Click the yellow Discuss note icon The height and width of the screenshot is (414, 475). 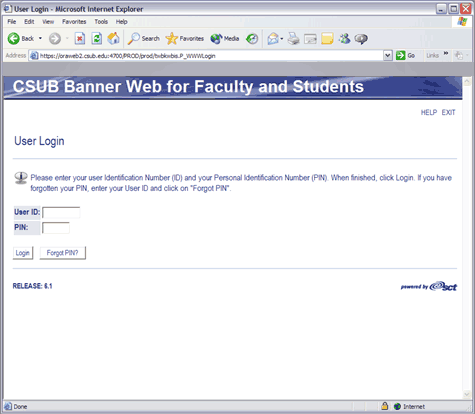click(327, 39)
